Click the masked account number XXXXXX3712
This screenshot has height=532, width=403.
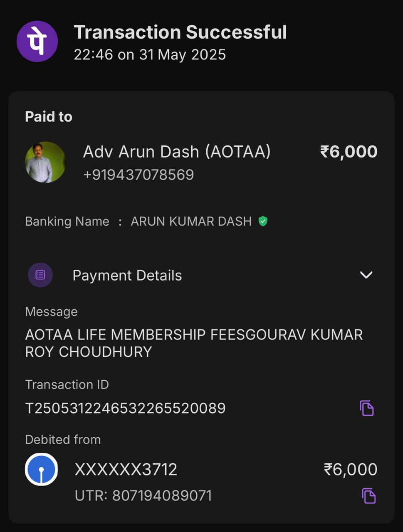pyautogui.click(x=126, y=470)
